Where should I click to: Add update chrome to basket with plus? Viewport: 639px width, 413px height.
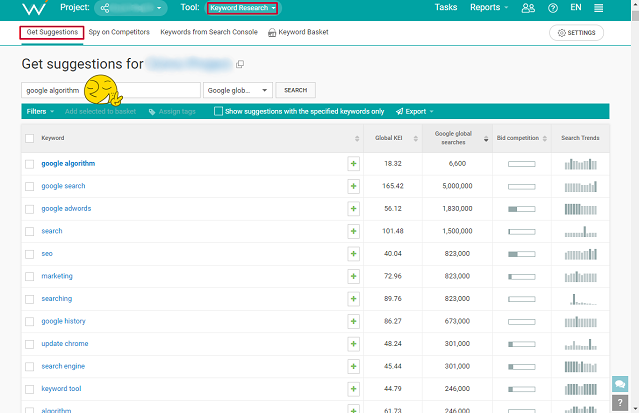[x=353, y=344]
